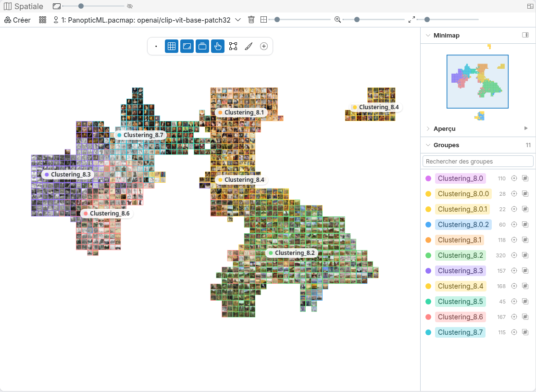
Task: Select images of Clustering_8.6 via squares icon
Action: coord(525,317)
